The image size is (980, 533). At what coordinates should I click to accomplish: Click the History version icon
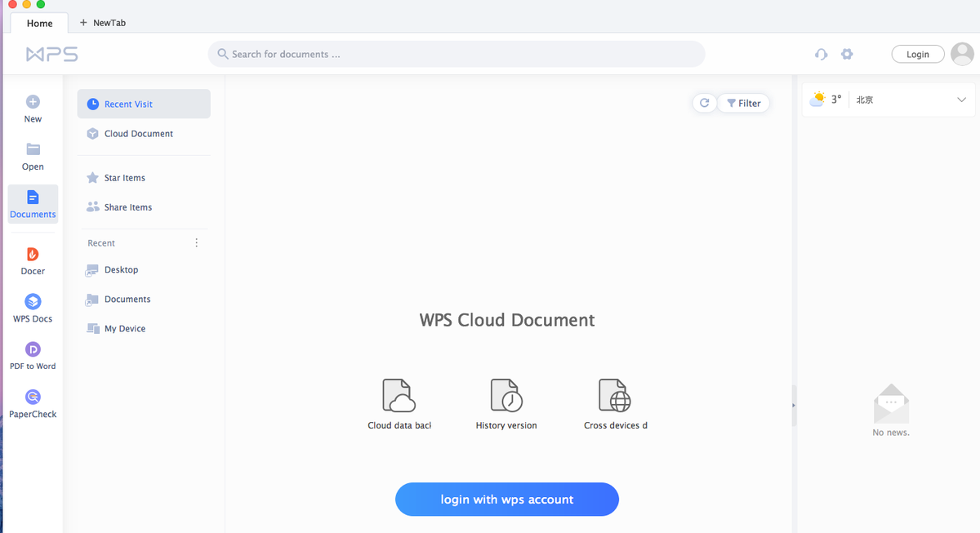506,395
